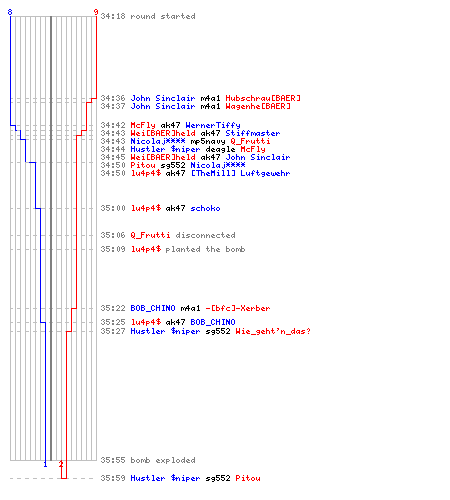Click blue team score 8 at graph top
The width and height of the screenshot is (450, 500).
pyautogui.click(x=10, y=12)
